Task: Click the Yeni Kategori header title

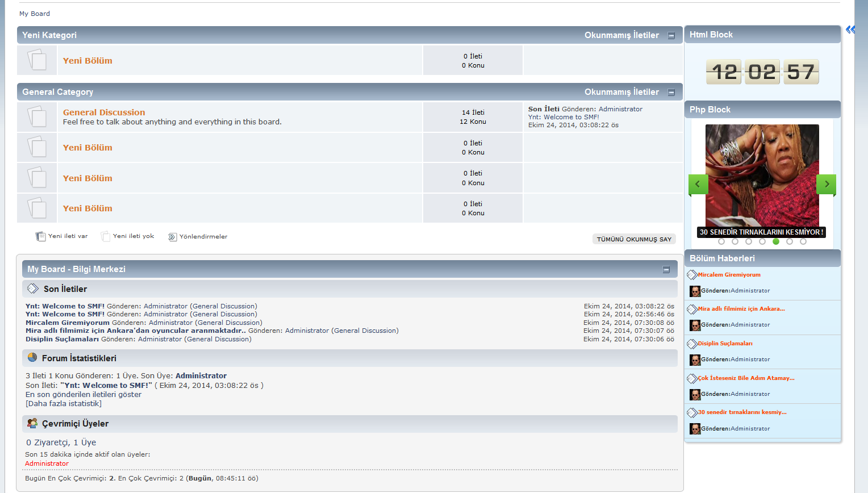Action: pyautogui.click(x=49, y=35)
